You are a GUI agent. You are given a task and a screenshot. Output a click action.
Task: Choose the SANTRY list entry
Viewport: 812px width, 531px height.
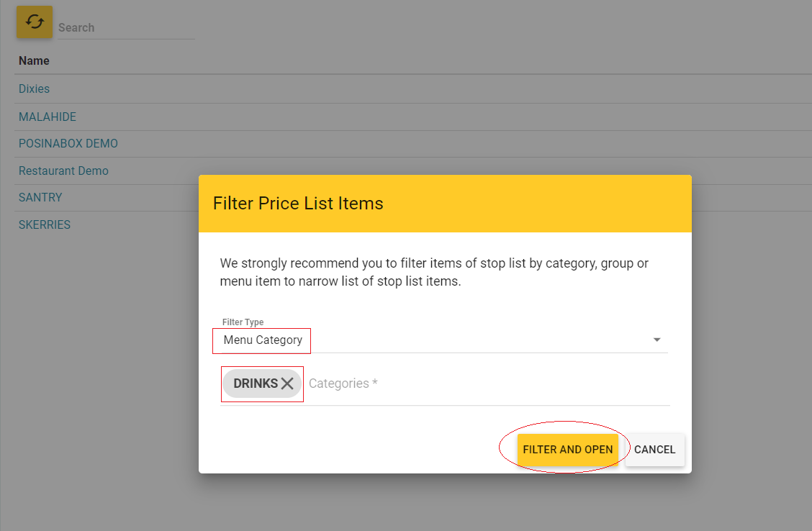40,198
